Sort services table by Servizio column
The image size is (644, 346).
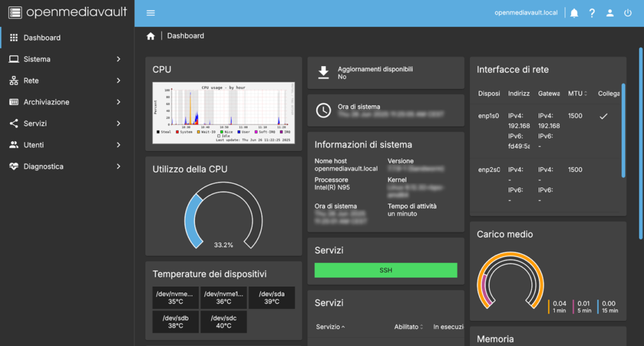coord(331,327)
